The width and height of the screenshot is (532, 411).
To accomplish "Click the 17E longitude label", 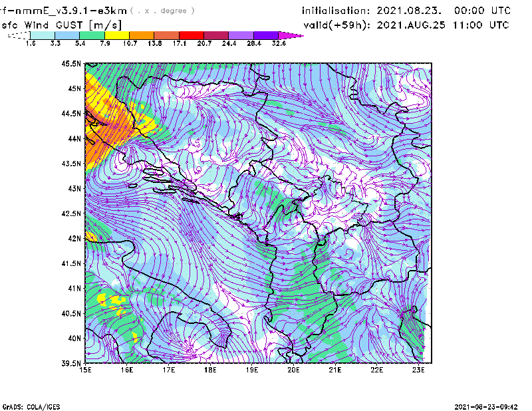I will click(x=169, y=370).
